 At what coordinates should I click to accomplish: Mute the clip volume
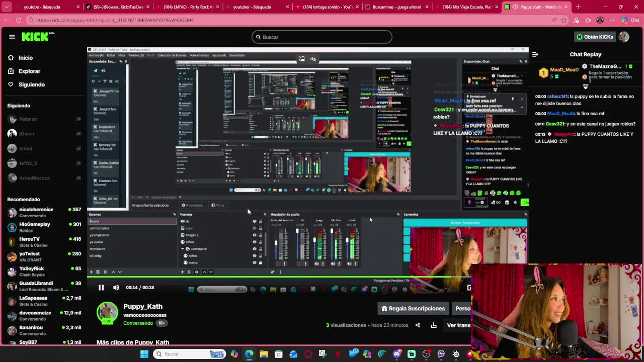[x=116, y=288]
